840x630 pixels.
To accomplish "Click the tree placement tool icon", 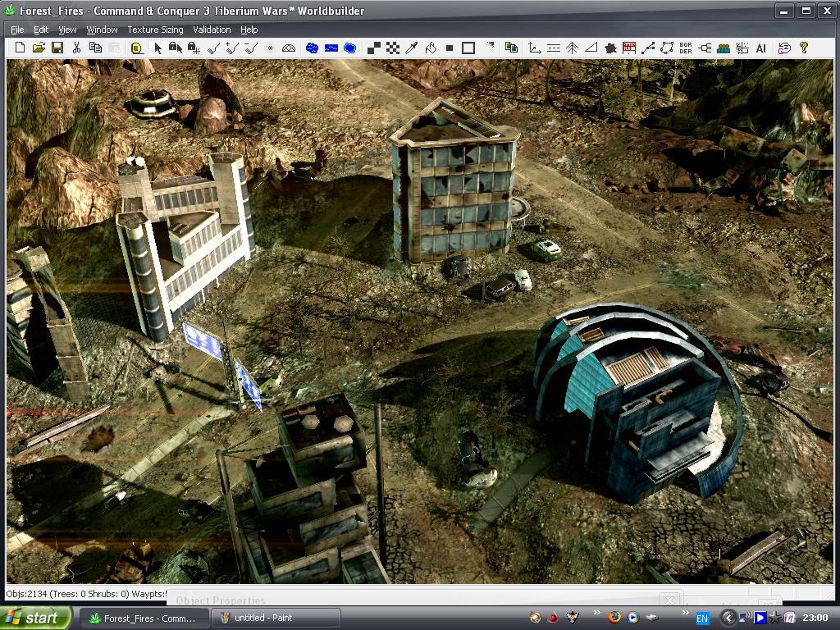I will click(573, 48).
